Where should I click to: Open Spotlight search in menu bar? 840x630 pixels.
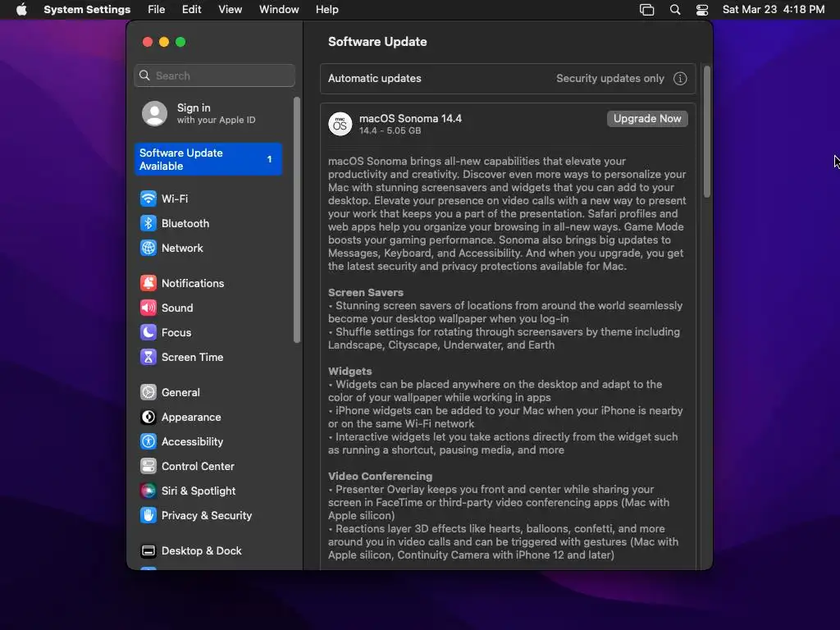[675, 10]
